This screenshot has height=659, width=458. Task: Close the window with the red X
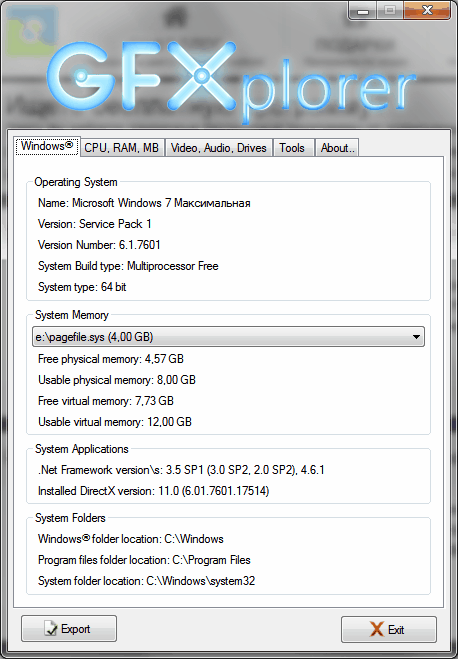(427, 11)
